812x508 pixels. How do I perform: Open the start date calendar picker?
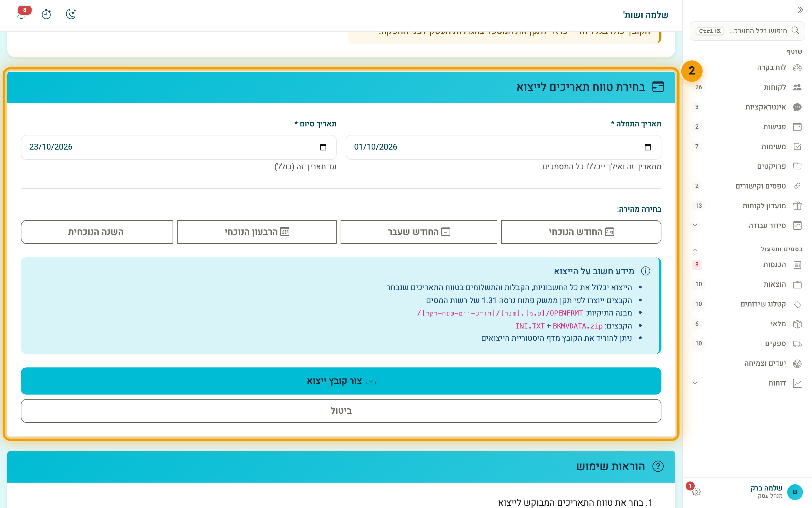point(648,147)
